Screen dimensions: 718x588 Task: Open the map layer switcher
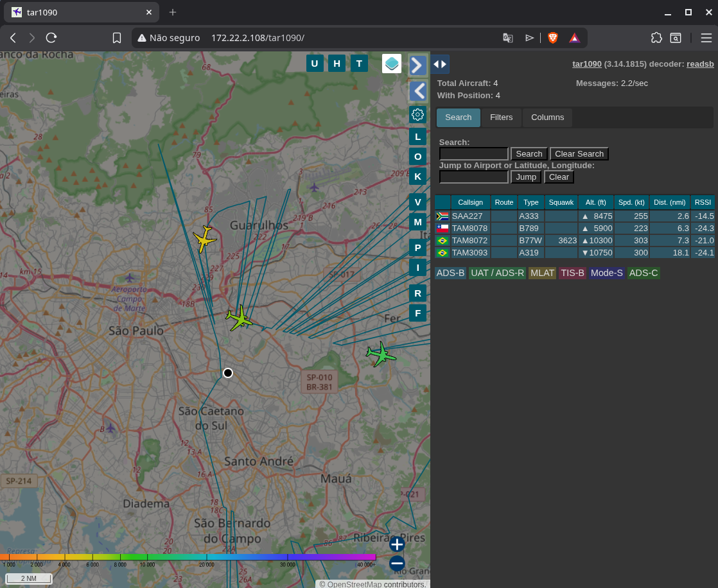point(392,64)
